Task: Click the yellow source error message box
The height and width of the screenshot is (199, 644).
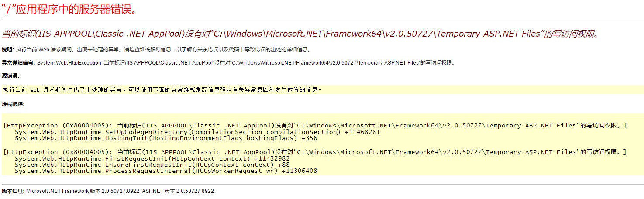Action: pos(323,89)
